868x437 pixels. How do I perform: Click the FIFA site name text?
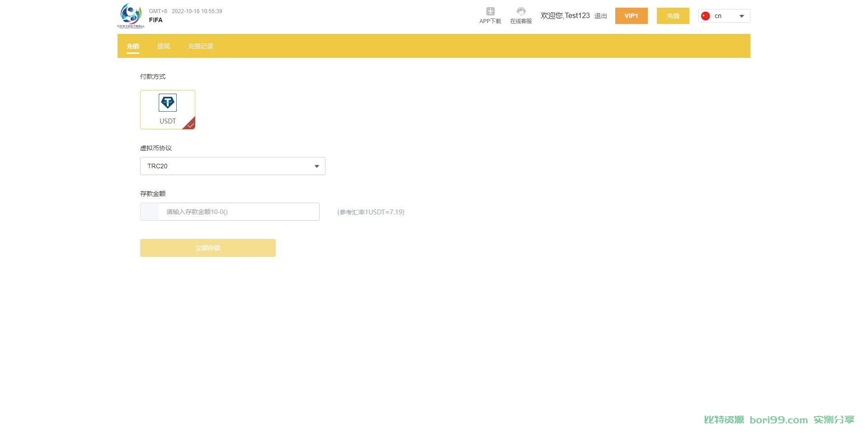tap(156, 20)
